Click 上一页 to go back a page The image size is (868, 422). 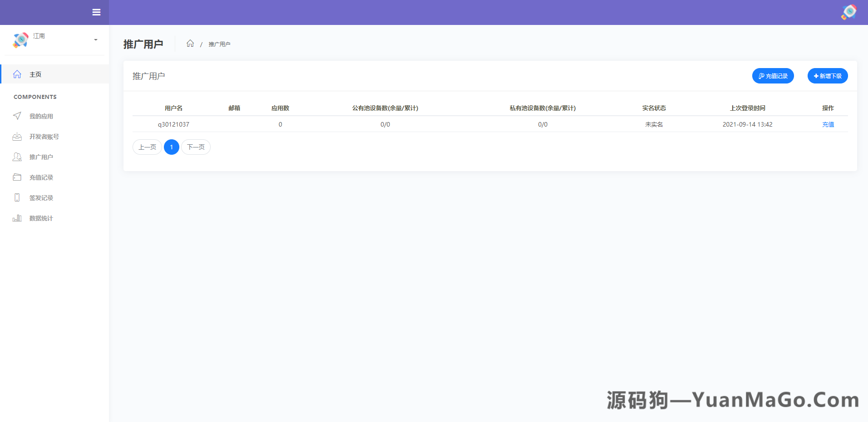point(147,147)
